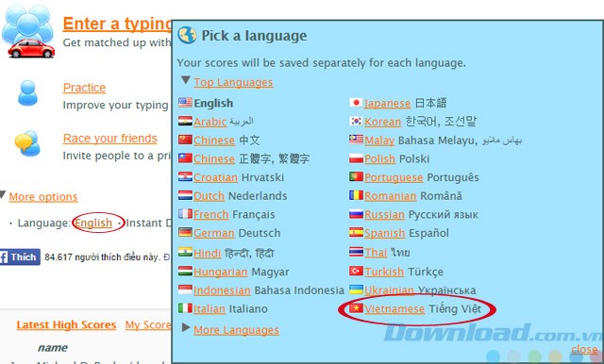Click the US flag next to English
The width and height of the screenshot is (604, 364).
pyautogui.click(x=185, y=103)
